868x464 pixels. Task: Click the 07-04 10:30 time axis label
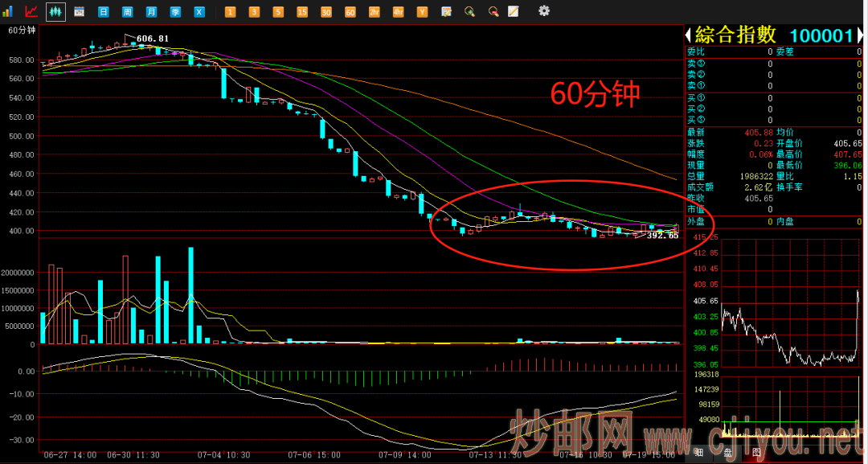pyautogui.click(x=223, y=454)
